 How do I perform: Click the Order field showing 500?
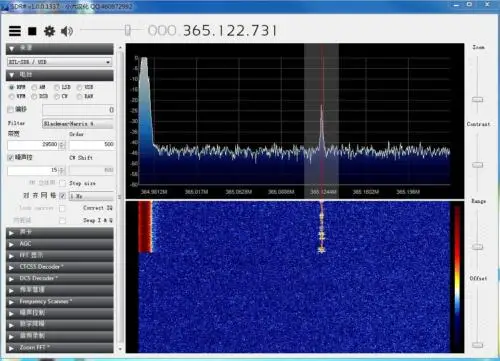click(92, 144)
